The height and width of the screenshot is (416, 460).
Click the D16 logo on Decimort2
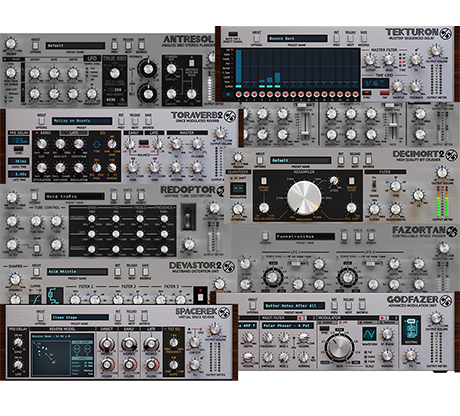tap(451, 155)
